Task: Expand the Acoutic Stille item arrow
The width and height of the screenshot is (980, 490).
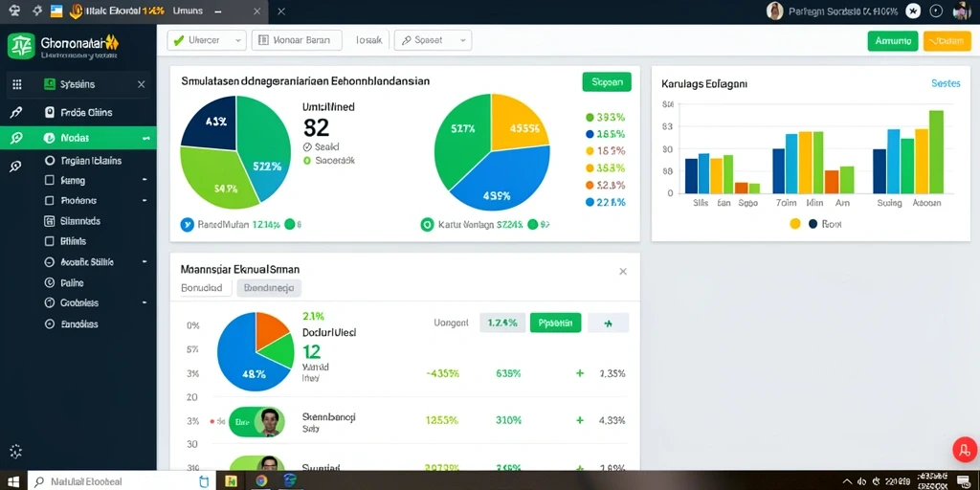Action: click(x=145, y=262)
